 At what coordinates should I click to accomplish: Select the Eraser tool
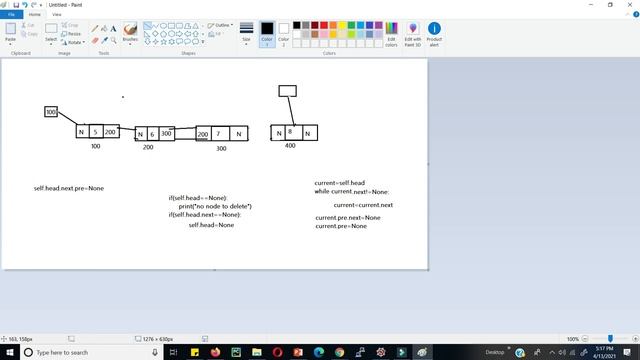[95, 40]
